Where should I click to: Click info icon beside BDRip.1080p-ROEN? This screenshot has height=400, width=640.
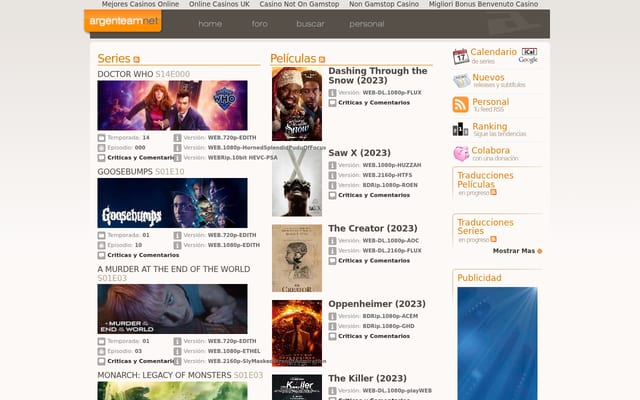332,185
